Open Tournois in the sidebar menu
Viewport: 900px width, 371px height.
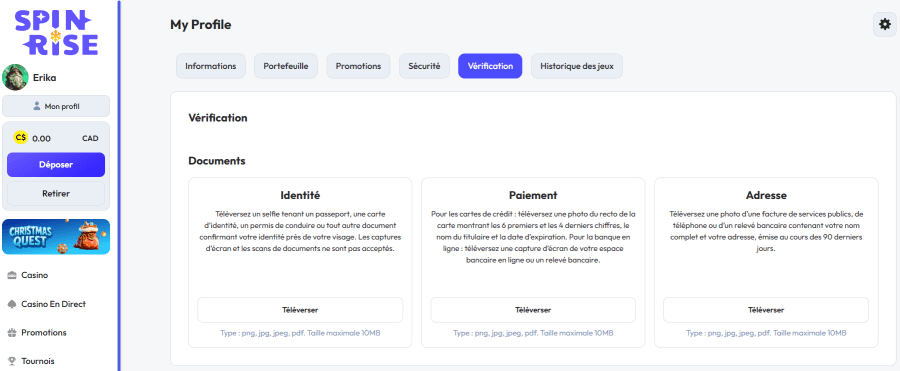pos(38,361)
